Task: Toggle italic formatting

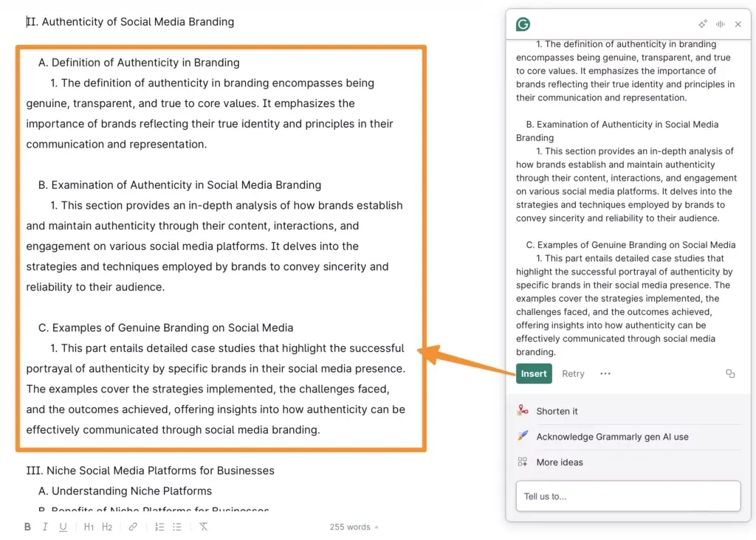Action: click(45, 527)
